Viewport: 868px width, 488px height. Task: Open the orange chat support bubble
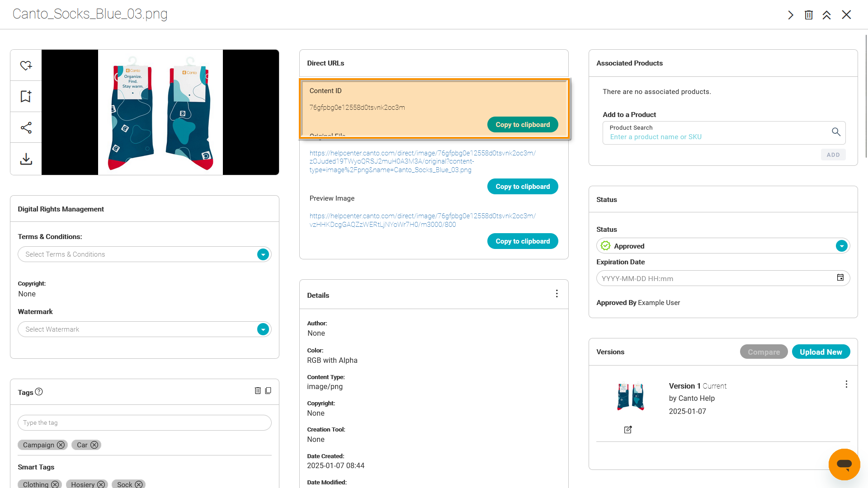click(x=844, y=464)
